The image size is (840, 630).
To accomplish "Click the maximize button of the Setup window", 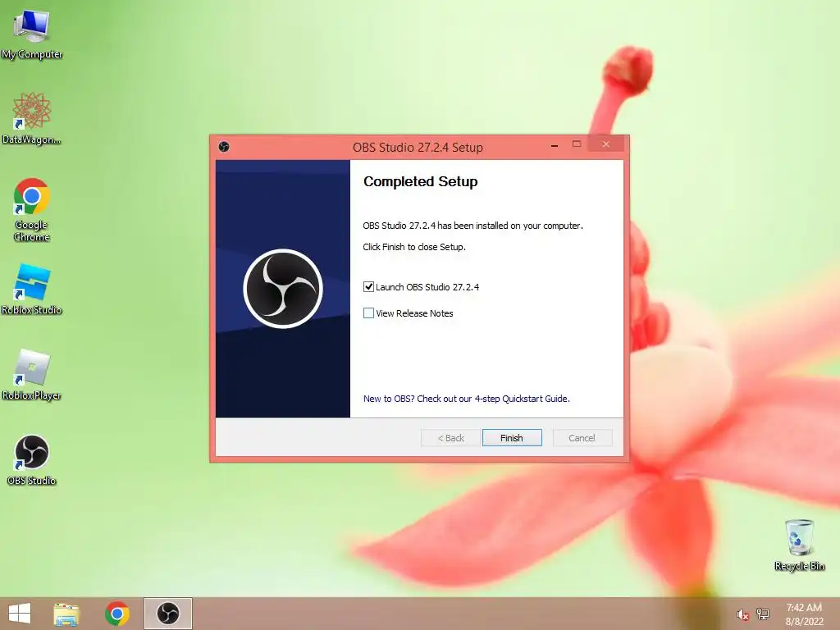I will point(577,144).
